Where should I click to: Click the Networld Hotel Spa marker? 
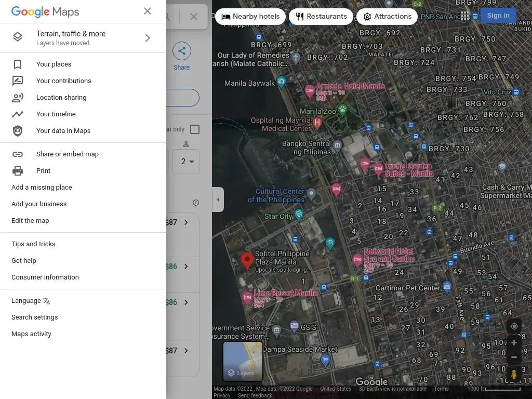357,260
